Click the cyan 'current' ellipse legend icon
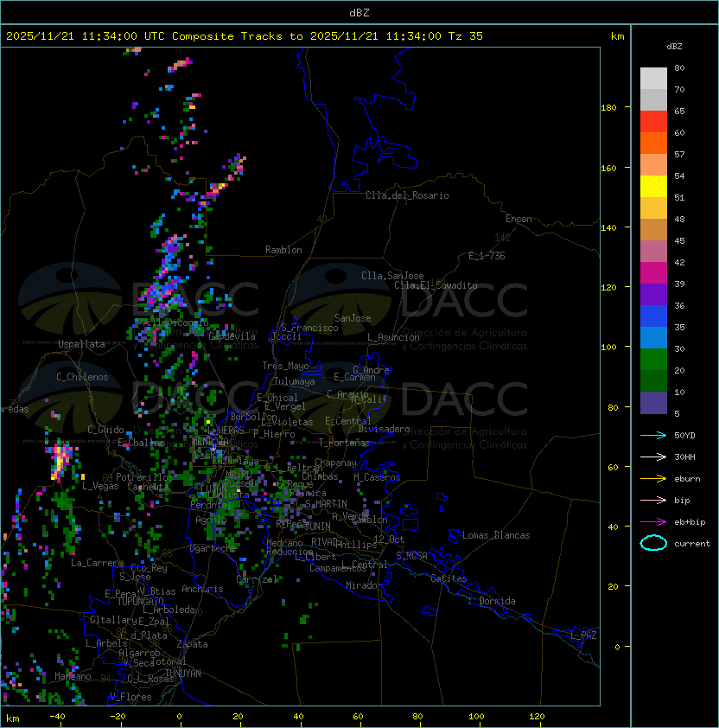The height and width of the screenshot is (728, 719). click(x=653, y=543)
